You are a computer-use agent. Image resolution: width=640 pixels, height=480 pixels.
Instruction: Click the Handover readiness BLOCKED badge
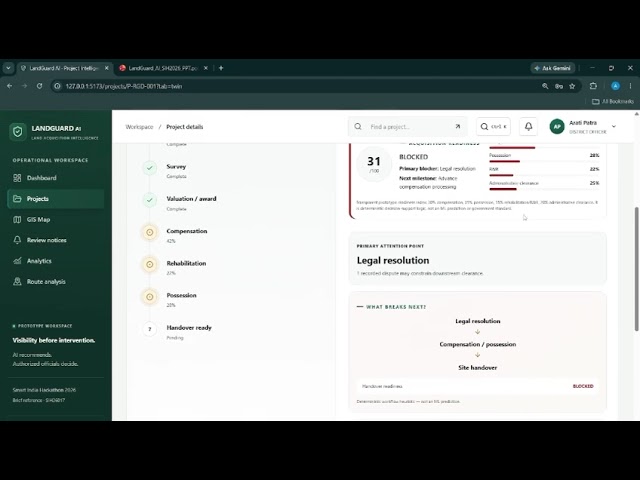click(583, 386)
